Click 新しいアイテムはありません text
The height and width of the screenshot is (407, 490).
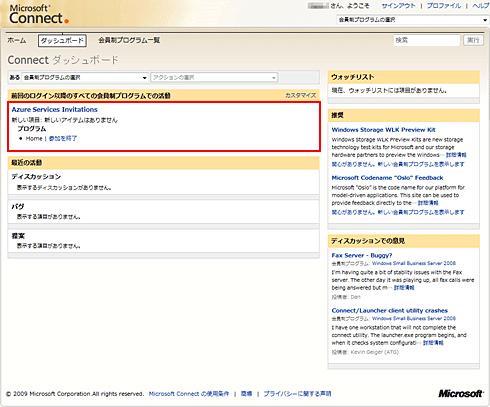[81, 120]
